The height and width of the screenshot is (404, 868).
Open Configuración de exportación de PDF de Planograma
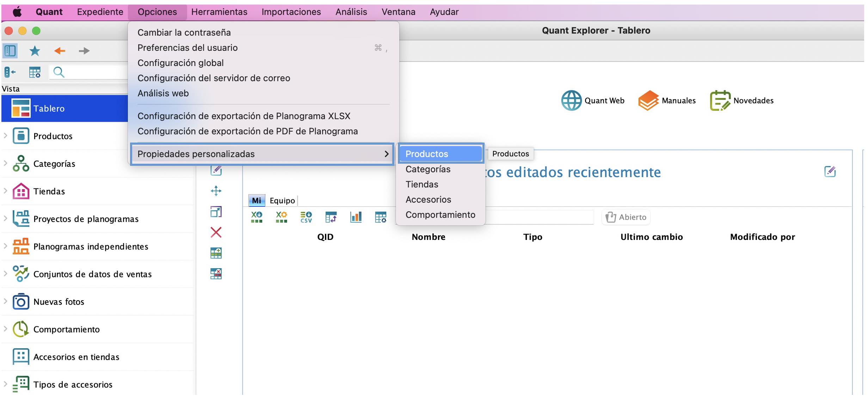[263, 131]
